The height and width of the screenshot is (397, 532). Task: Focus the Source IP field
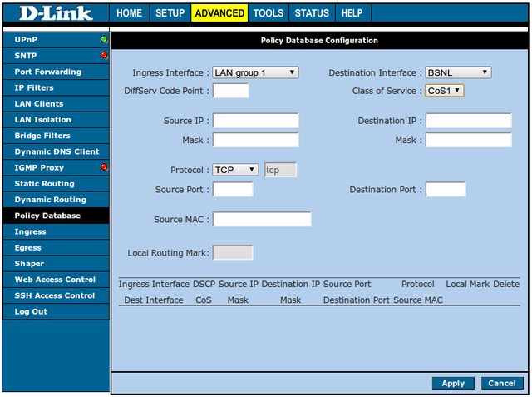tap(255, 121)
